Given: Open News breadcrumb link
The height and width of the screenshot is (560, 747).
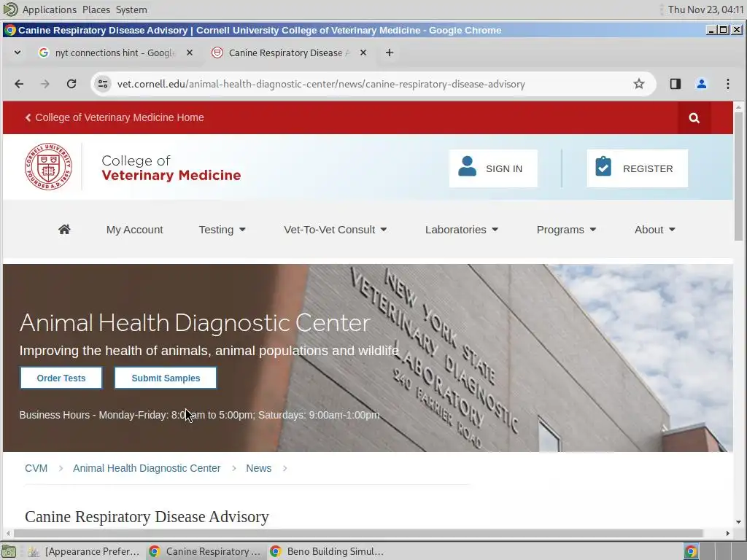Looking at the screenshot, I should 259,469.
